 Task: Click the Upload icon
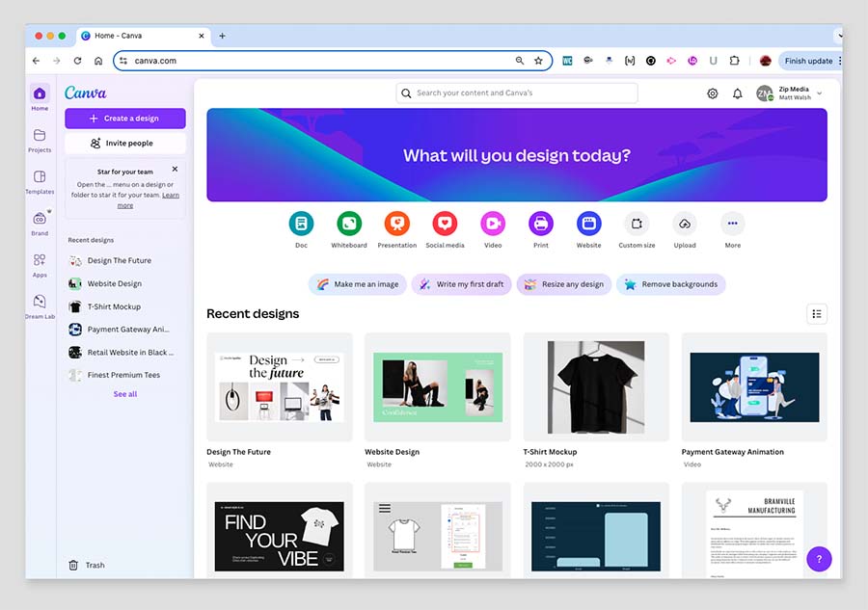[x=685, y=224]
